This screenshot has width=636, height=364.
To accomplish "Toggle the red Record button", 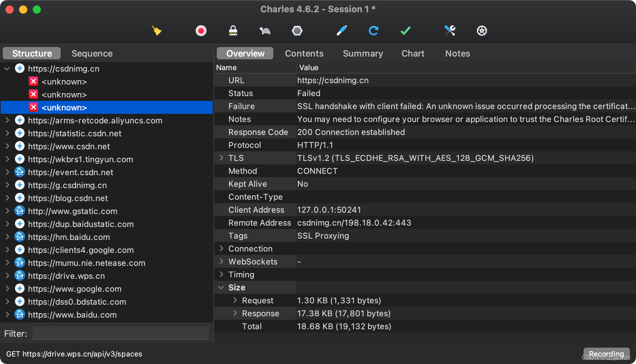I will [x=201, y=31].
